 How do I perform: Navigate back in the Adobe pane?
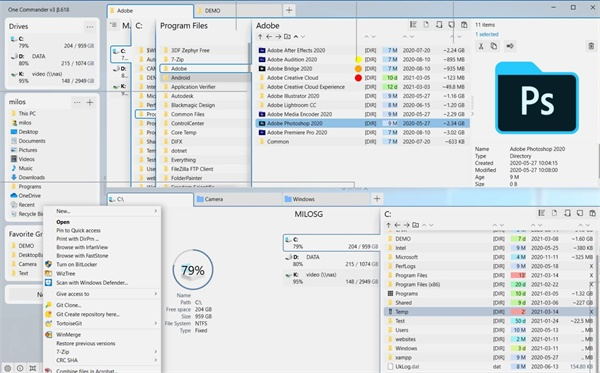pos(269,37)
